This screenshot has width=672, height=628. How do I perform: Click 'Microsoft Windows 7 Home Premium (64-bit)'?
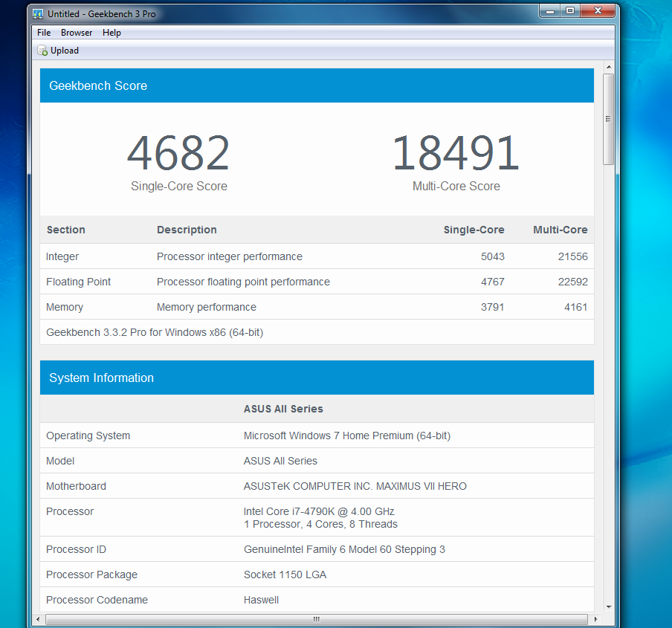(x=346, y=436)
